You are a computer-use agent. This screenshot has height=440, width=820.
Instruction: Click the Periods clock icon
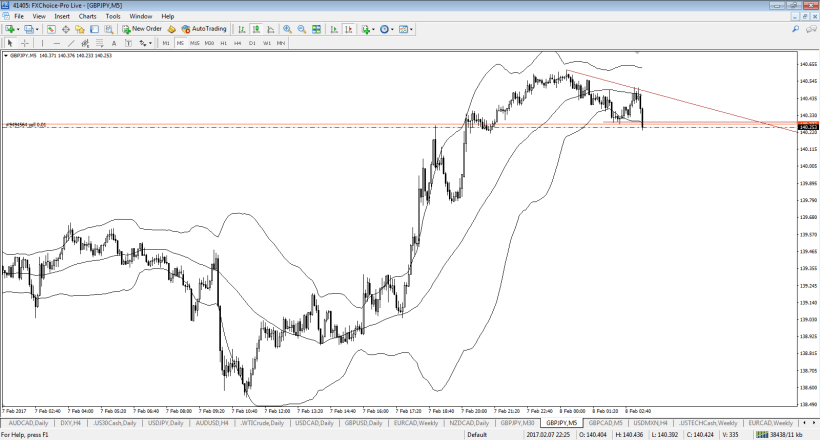384,29
